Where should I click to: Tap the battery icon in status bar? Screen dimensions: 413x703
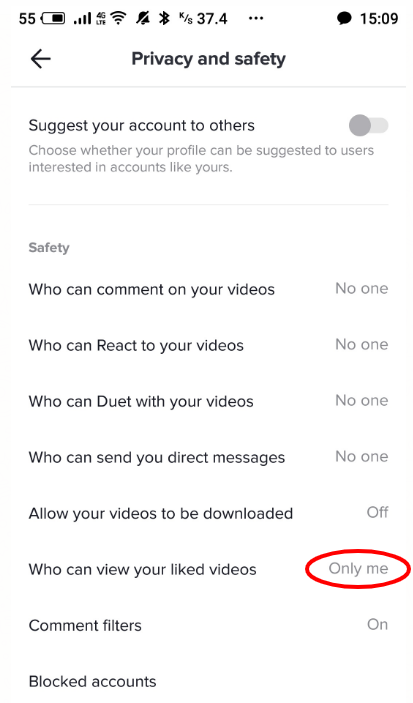tap(53, 18)
